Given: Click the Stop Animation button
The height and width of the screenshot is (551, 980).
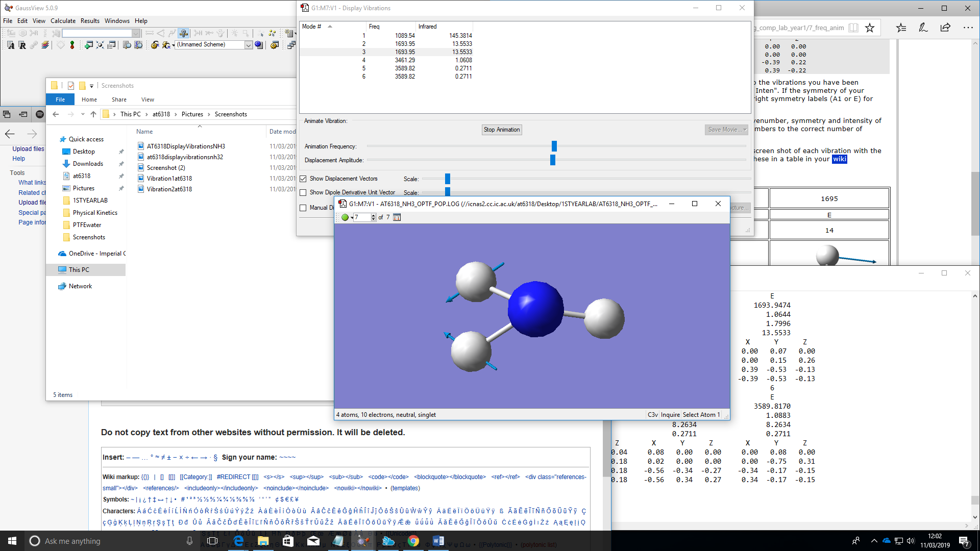Looking at the screenshot, I should coord(501,130).
